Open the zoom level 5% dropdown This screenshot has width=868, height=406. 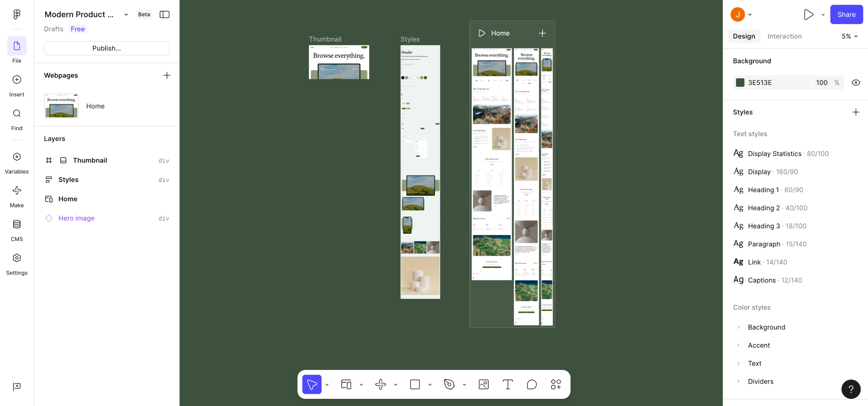(849, 36)
